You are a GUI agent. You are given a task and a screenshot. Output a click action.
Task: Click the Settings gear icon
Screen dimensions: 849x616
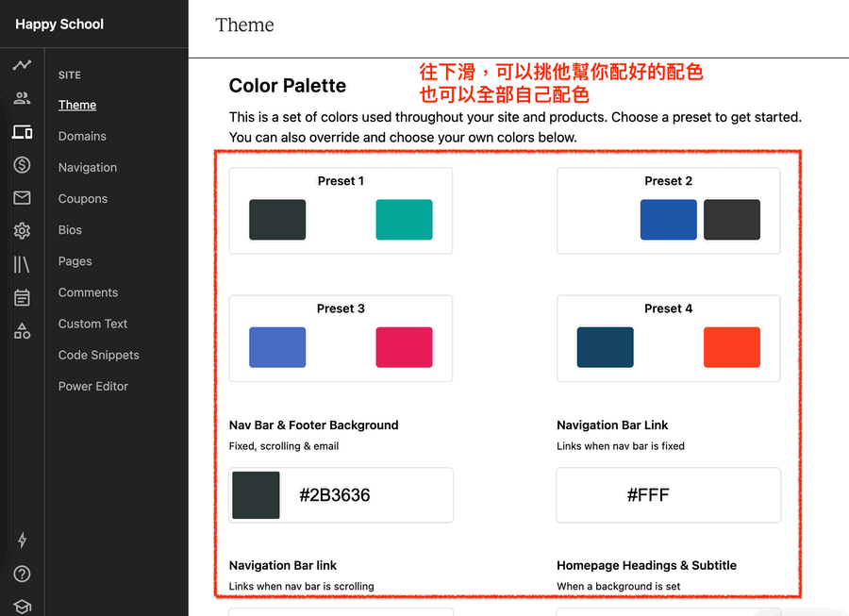click(x=22, y=231)
